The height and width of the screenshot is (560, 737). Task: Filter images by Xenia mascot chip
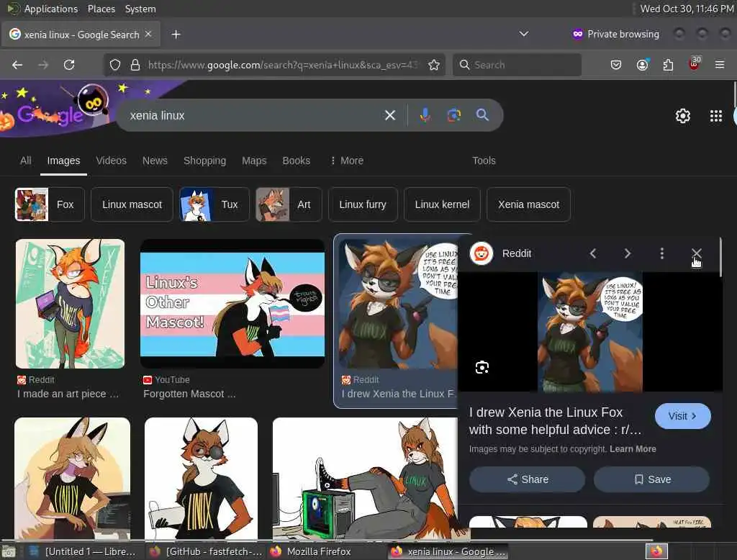(x=528, y=204)
